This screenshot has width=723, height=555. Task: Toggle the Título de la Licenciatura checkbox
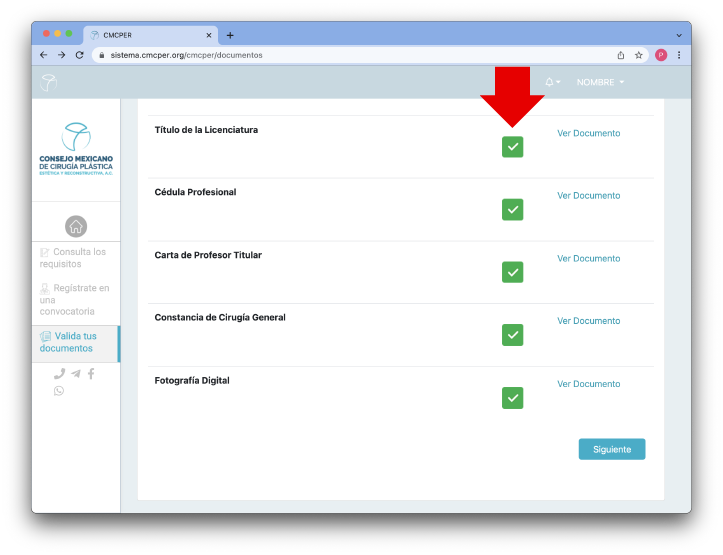512,147
